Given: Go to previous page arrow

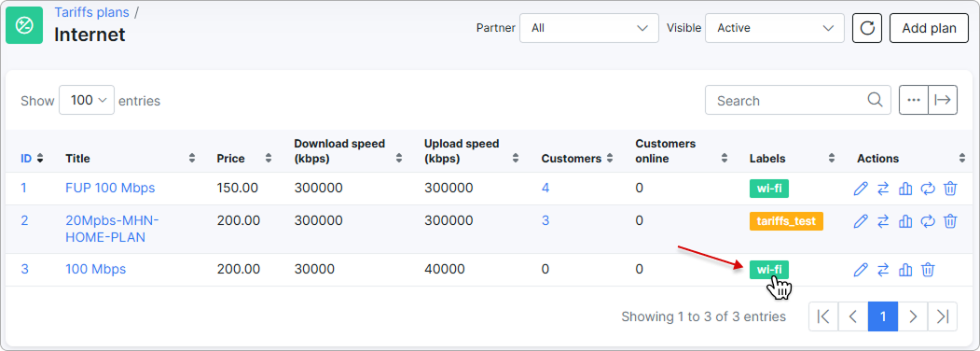Looking at the screenshot, I should tap(853, 316).
